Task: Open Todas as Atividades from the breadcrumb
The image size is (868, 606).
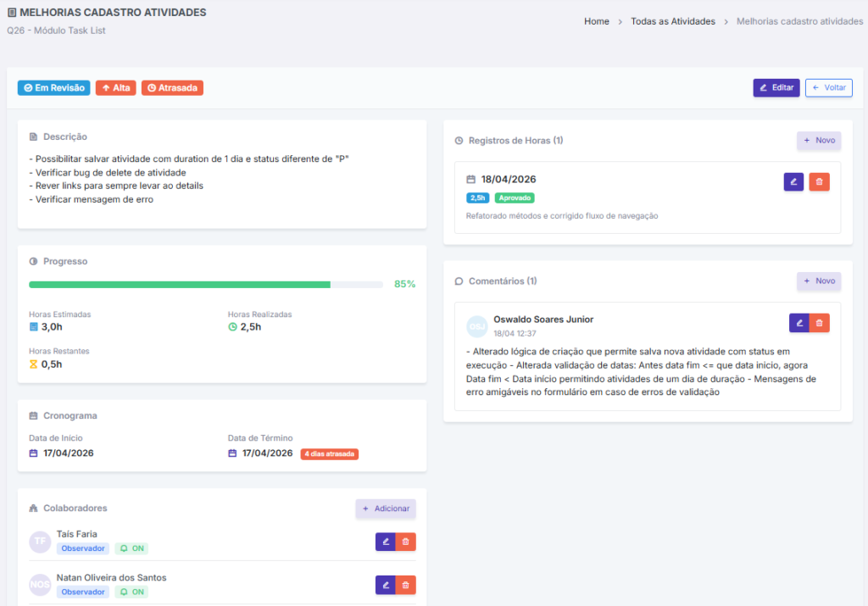Action: [673, 21]
